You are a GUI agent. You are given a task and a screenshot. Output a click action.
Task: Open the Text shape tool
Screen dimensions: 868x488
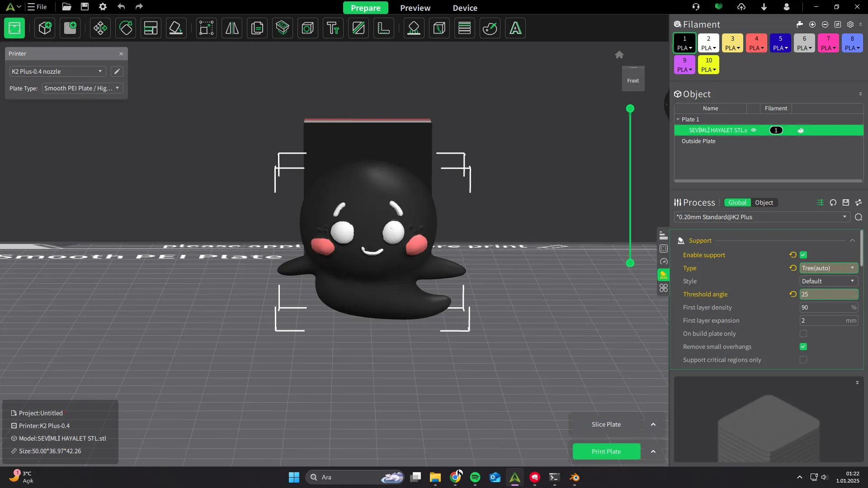pyautogui.click(x=333, y=28)
